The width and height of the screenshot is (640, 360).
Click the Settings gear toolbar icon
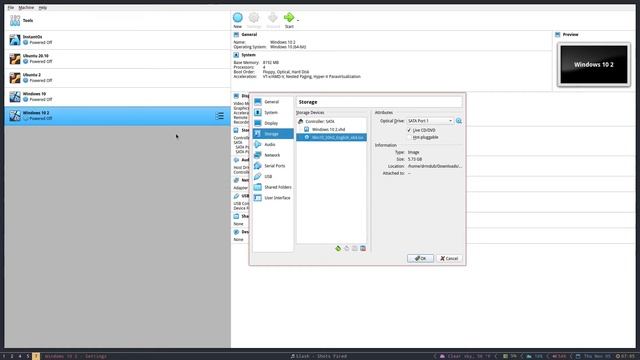pyautogui.click(x=254, y=18)
